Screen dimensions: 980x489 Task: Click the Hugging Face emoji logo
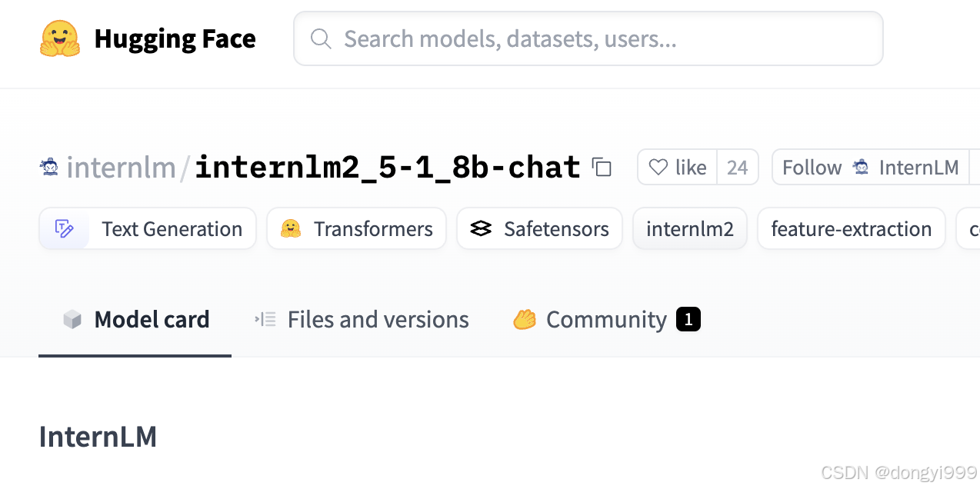coord(59,38)
